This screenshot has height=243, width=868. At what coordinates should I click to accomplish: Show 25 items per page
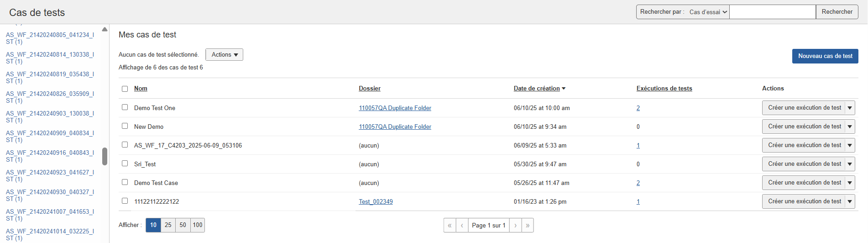point(168,225)
